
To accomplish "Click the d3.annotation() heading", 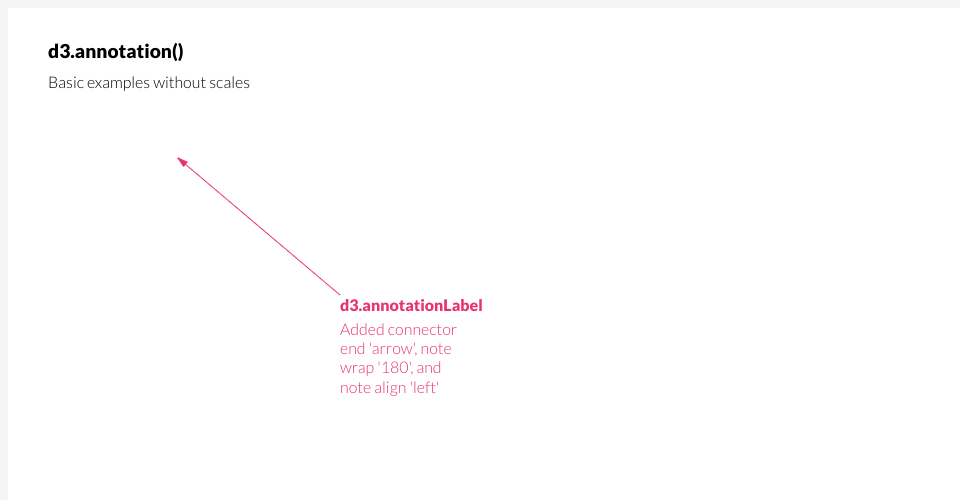I will (116, 51).
